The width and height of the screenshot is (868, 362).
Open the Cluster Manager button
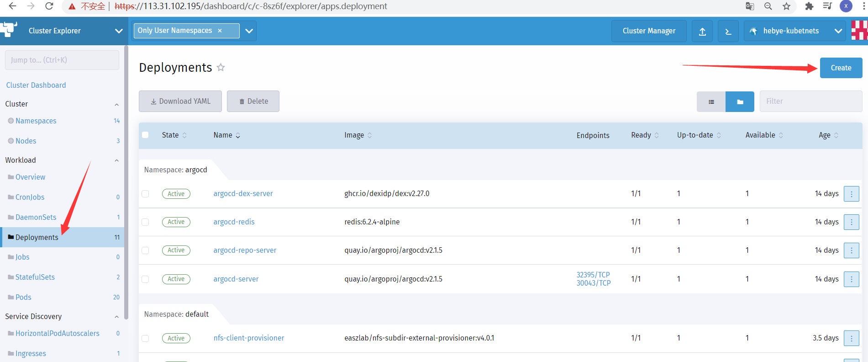(x=649, y=31)
